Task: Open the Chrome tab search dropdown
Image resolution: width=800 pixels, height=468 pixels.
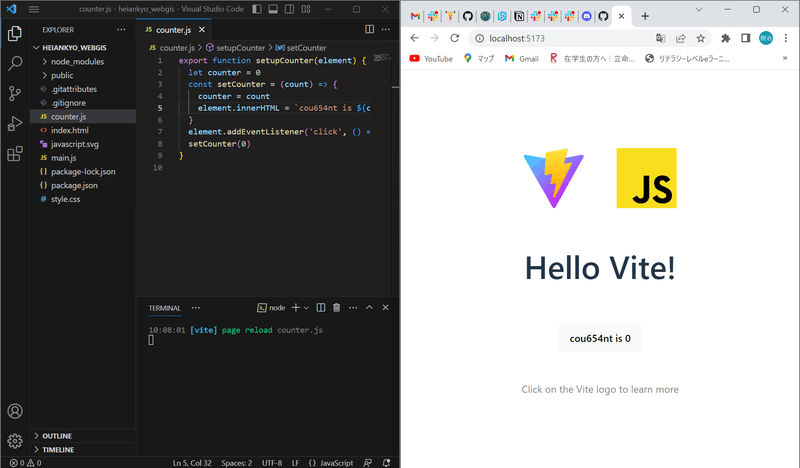Action: pyautogui.click(x=699, y=9)
